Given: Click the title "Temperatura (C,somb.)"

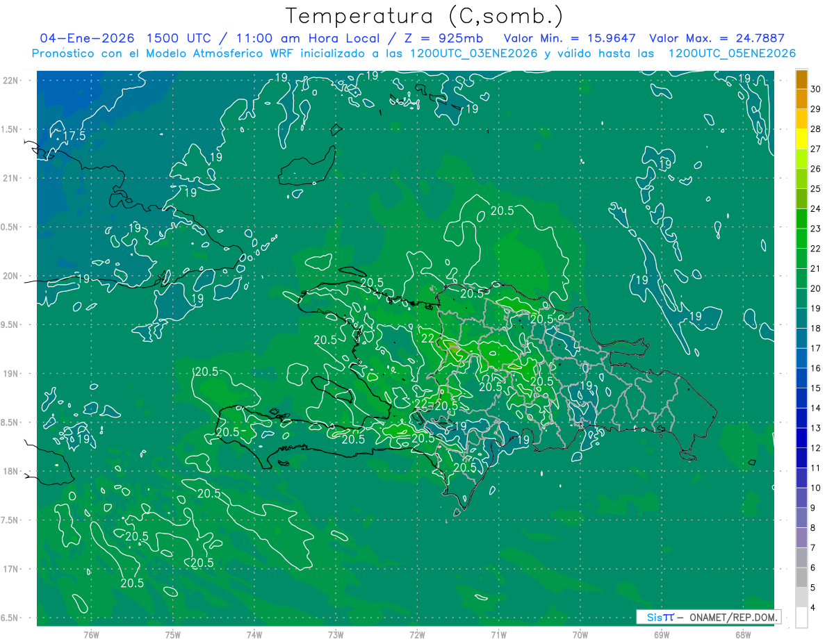Looking at the screenshot, I should pos(425,16).
